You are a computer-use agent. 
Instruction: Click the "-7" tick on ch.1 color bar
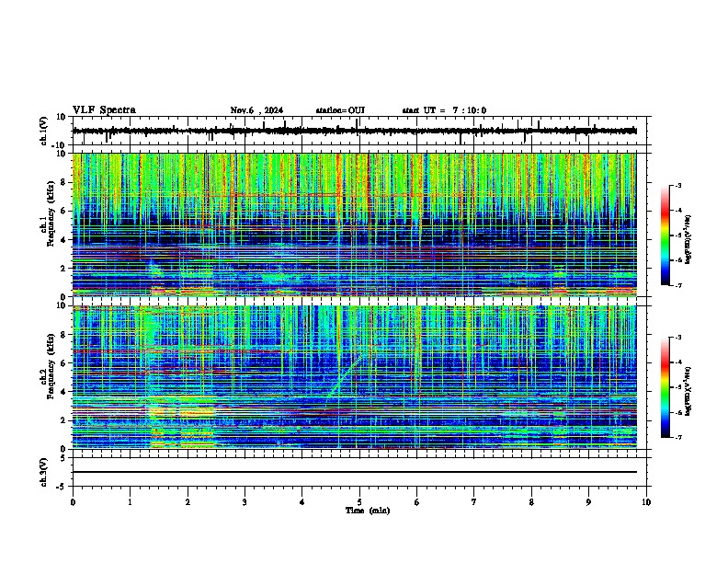pyautogui.click(x=677, y=285)
